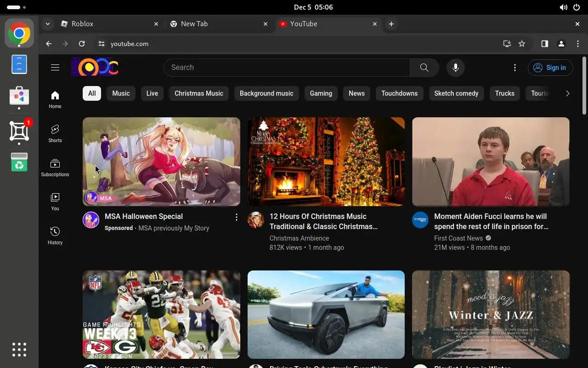The image size is (588, 368).
Task: Open the MSA anime ad thumbnail
Action: pyautogui.click(x=161, y=161)
